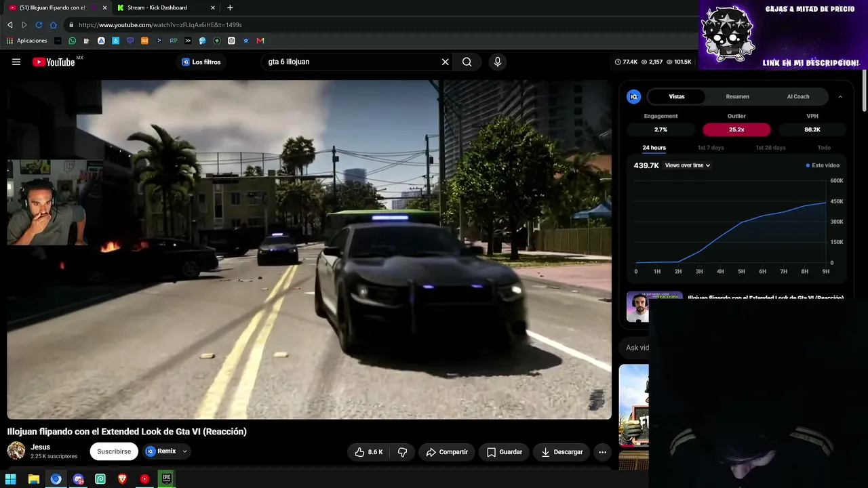Screen dimensions: 868x488
Task: Go to the YouTube home logo
Action: coord(54,62)
